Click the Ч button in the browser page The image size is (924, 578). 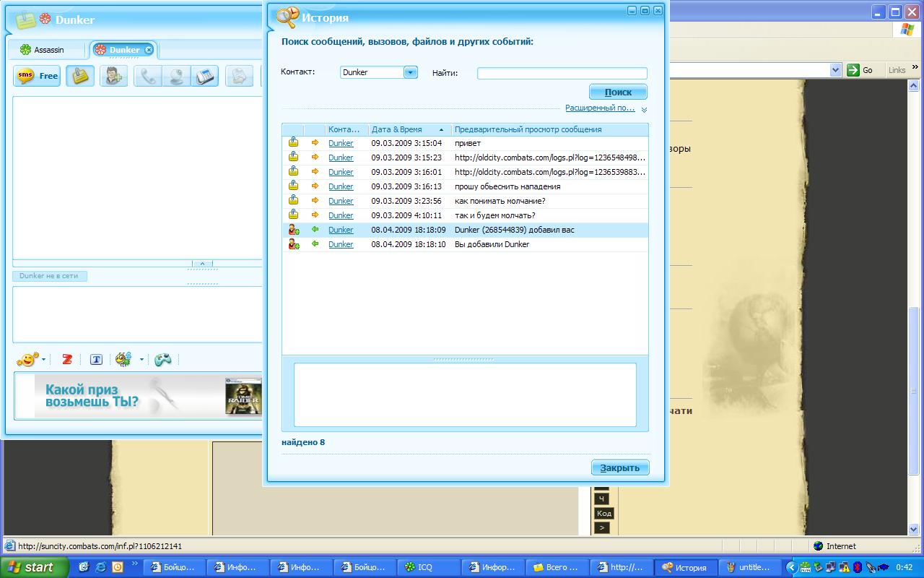tap(601, 499)
